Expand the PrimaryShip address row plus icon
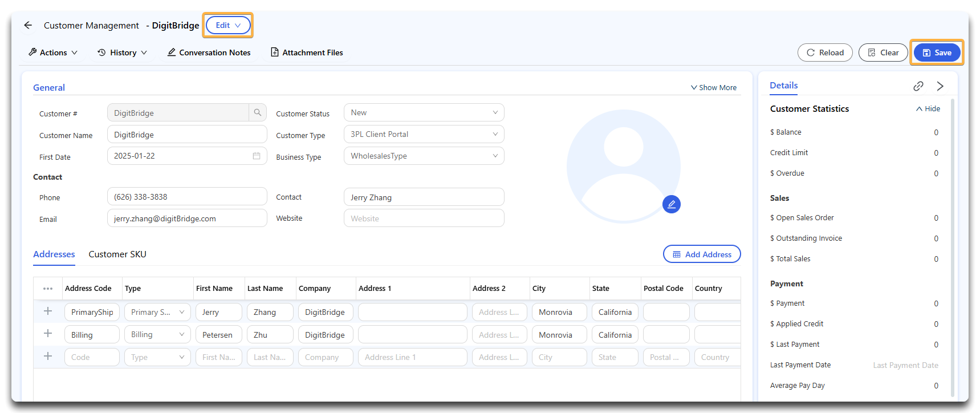The image size is (980, 413). [x=48, y=311]
